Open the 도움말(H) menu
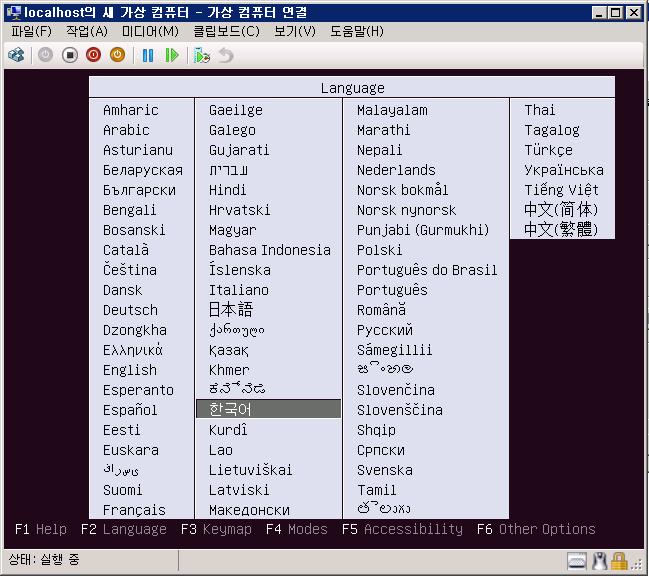649x576 pixels. tap(356, 31)
